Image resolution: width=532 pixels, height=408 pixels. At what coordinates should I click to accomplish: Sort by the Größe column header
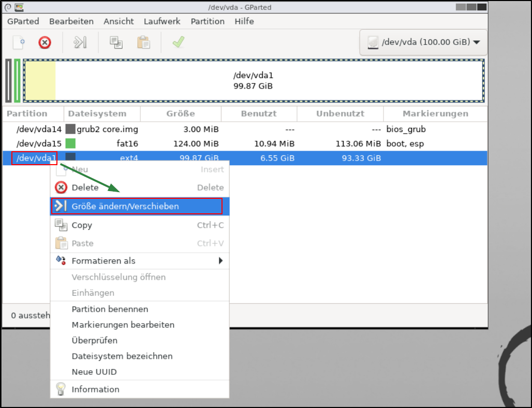point(181,113)
